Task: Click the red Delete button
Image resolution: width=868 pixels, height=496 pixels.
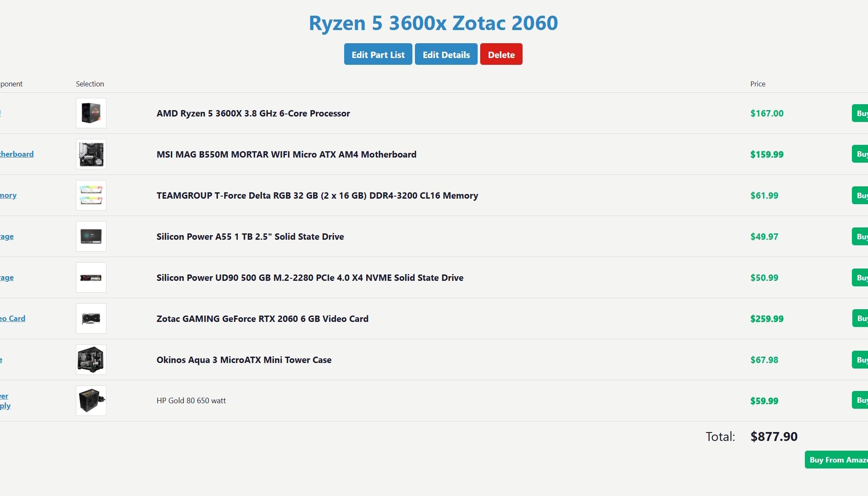Action: pyautogui.click(x=501, y=54)
